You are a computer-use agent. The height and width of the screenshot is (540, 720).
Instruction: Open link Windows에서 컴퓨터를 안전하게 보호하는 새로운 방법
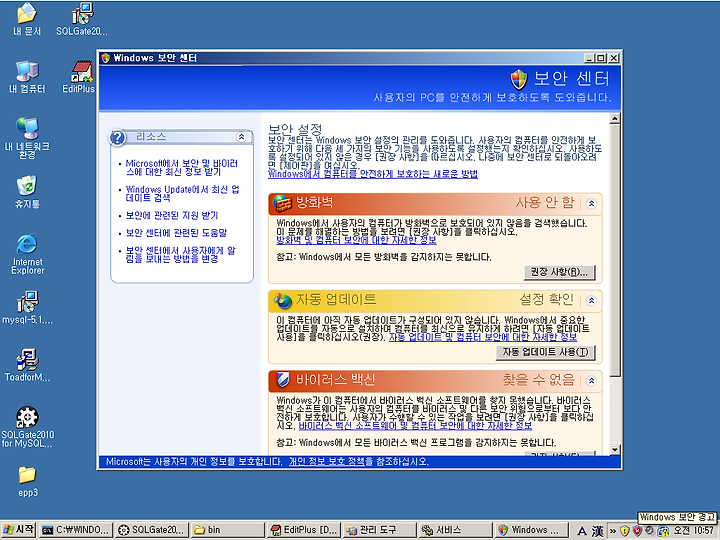[x=373, y=174]
